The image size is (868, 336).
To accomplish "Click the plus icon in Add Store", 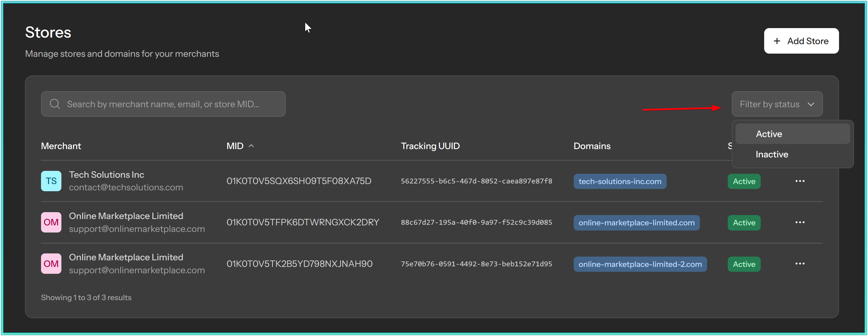I will pyautogui.click(x=777, y=41).
